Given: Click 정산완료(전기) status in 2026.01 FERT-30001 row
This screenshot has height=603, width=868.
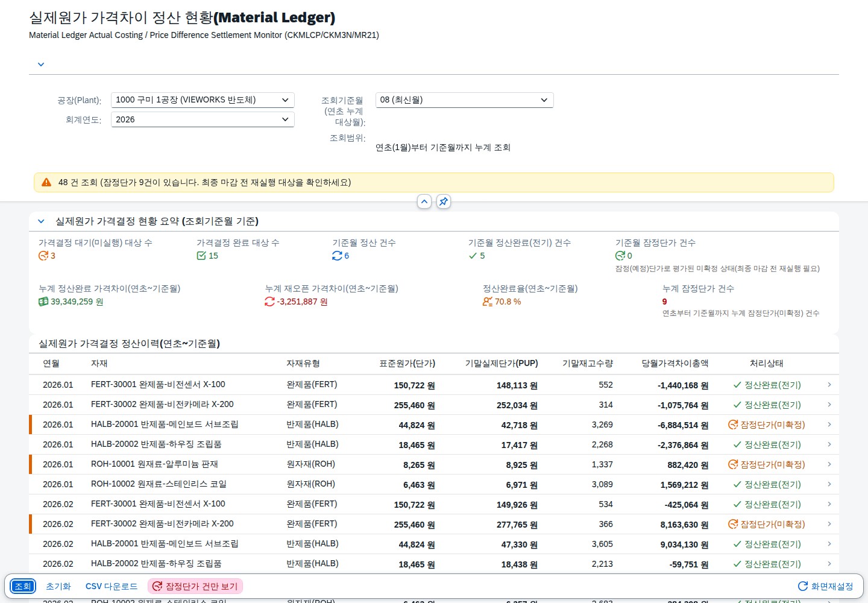Looking at the screenshot, I should 767,385.
